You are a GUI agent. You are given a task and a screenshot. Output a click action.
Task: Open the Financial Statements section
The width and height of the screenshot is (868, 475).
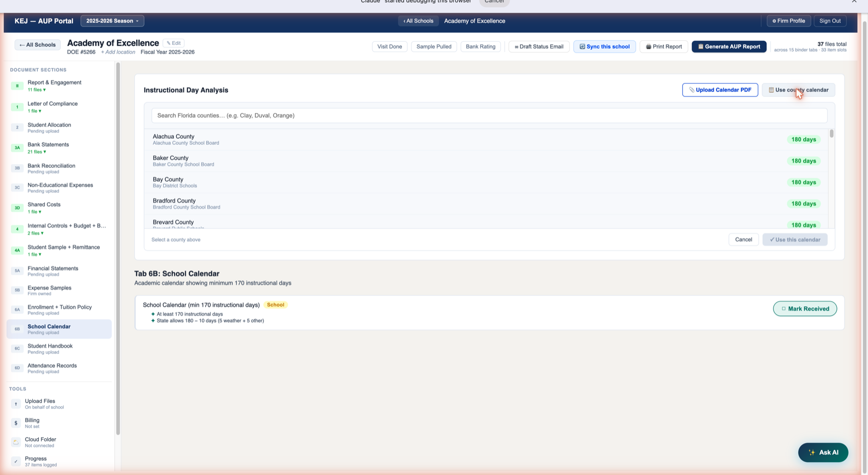coord(59,271)
